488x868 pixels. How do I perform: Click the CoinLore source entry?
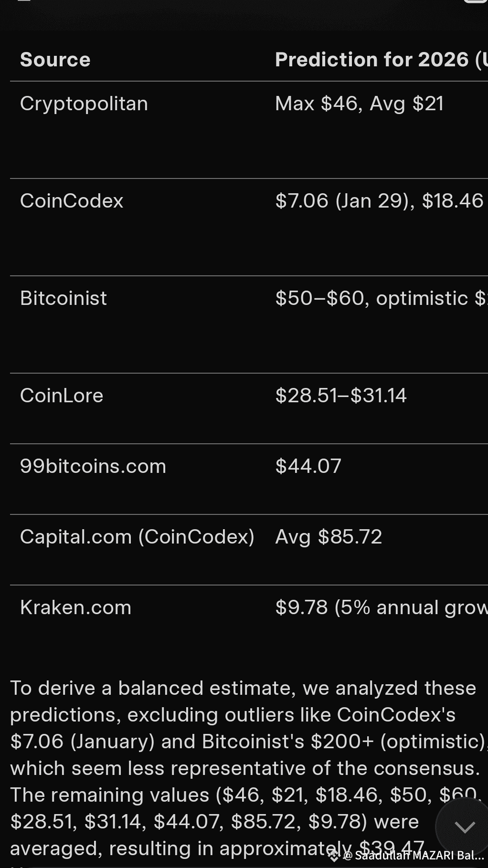click(62, 396)
